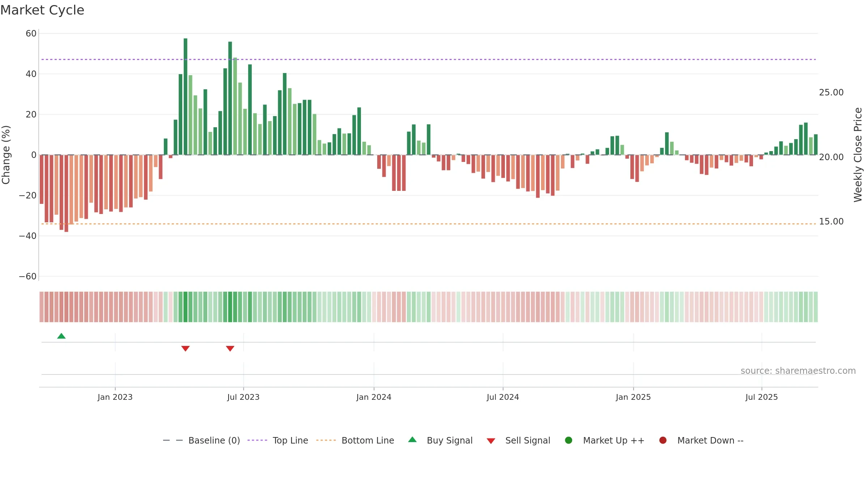Click the green triangle icon in legend
868x488 pixels.
(x=412, y=440)
